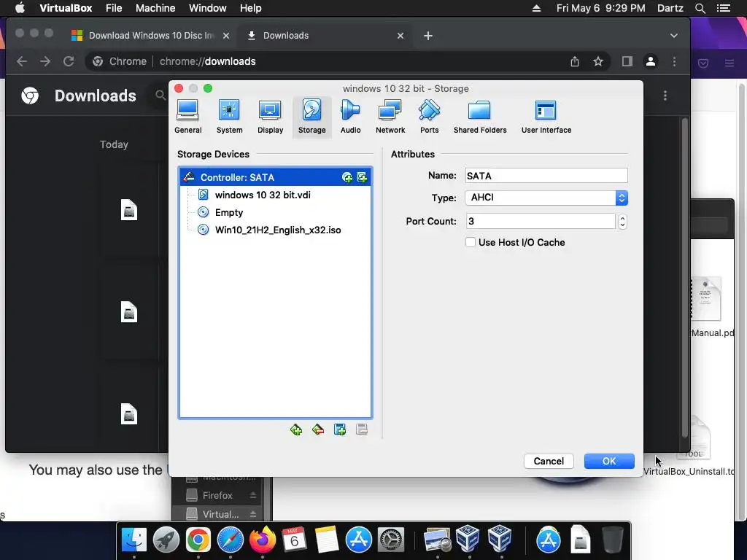Open the Chrome profile menu
Screen dimensions: 747x560
pos(650,61)
